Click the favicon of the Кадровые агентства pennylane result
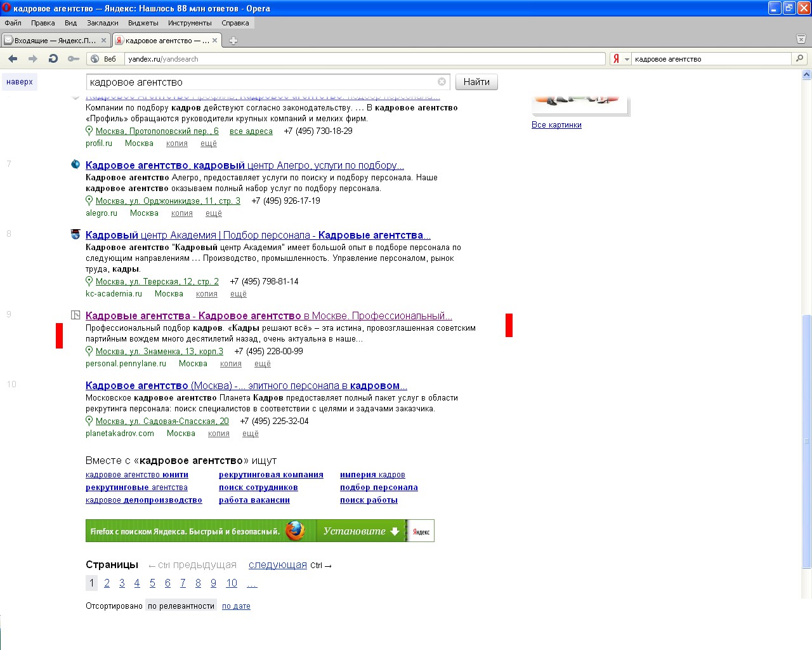The height and width of the screenshot is (650, 812). (75, 315)
